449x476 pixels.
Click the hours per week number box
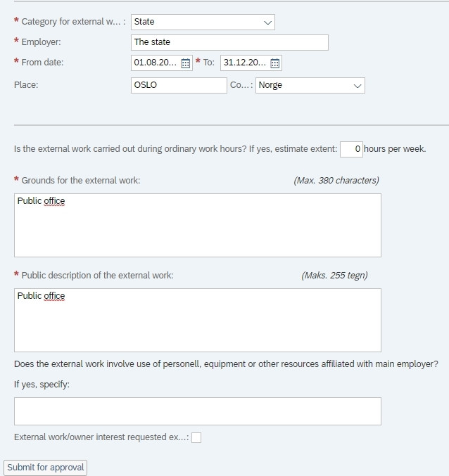[x=351, y=149]
